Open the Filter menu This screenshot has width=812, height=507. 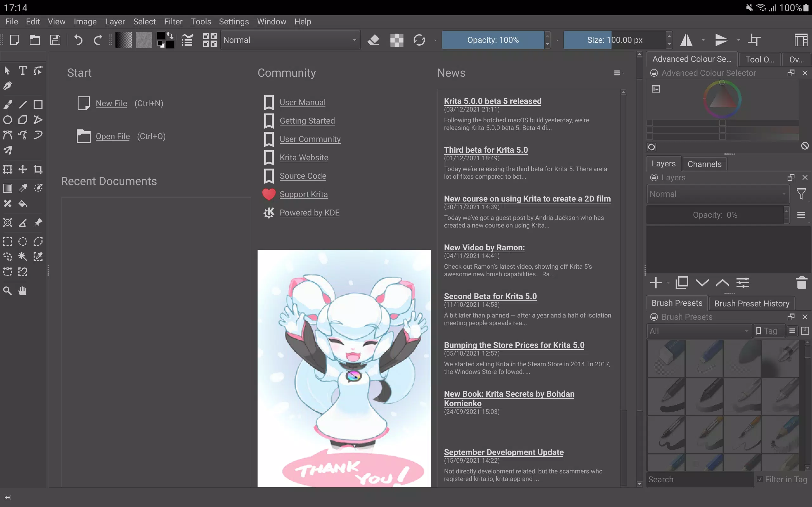click(x=173, y=22)
